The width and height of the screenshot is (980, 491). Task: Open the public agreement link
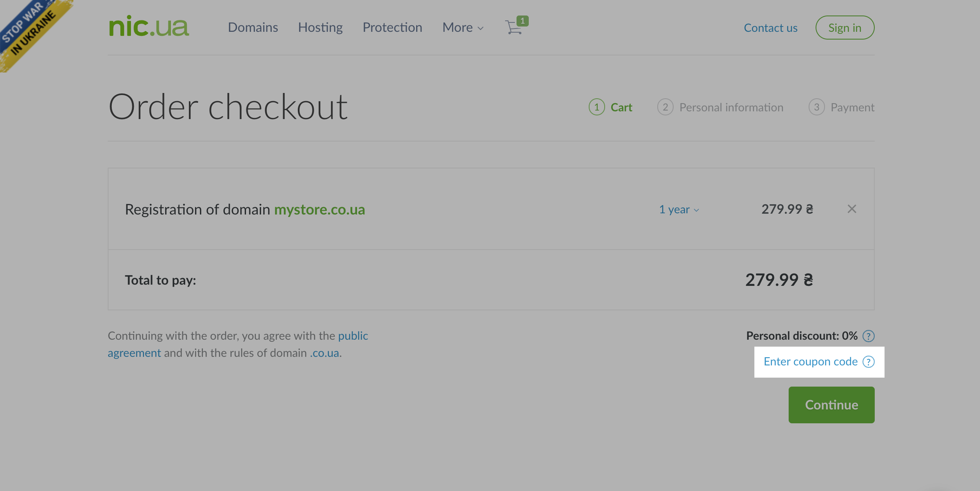pos(353,336)
